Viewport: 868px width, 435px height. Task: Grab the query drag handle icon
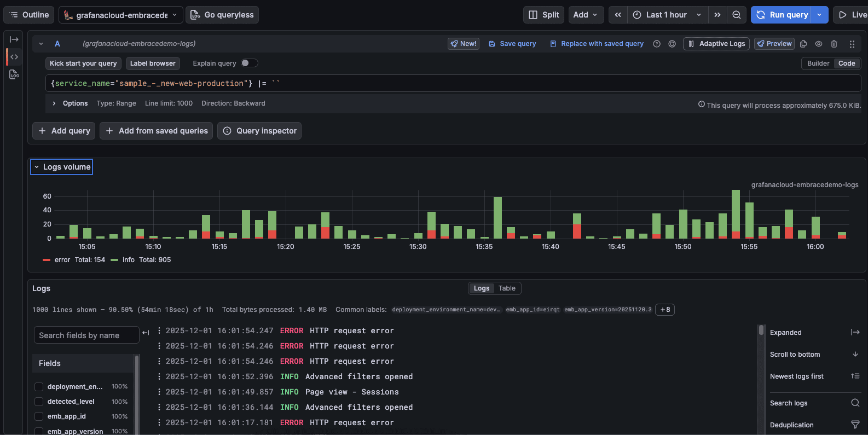tap(852, 44)
